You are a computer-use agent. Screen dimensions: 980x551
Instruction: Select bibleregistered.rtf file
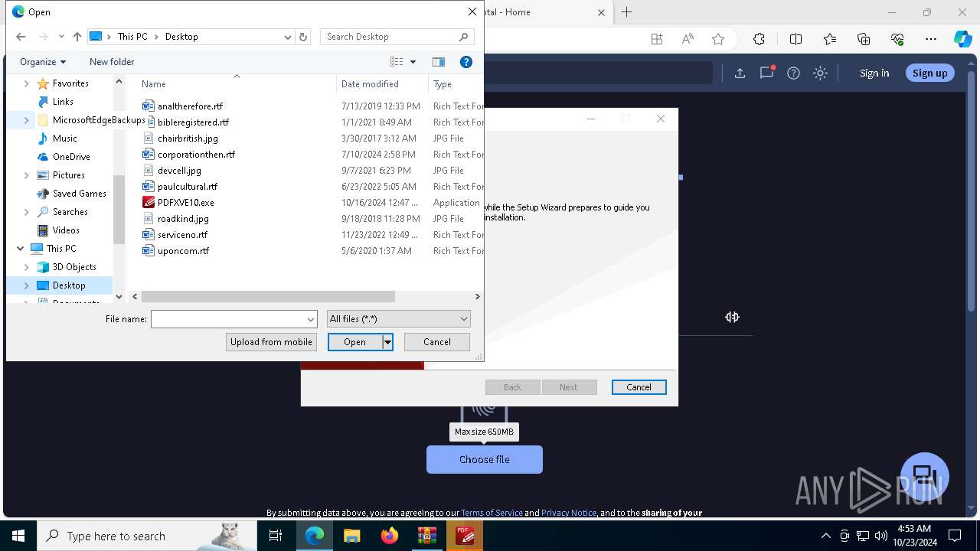pyautogui.click(x=193, y=122)
